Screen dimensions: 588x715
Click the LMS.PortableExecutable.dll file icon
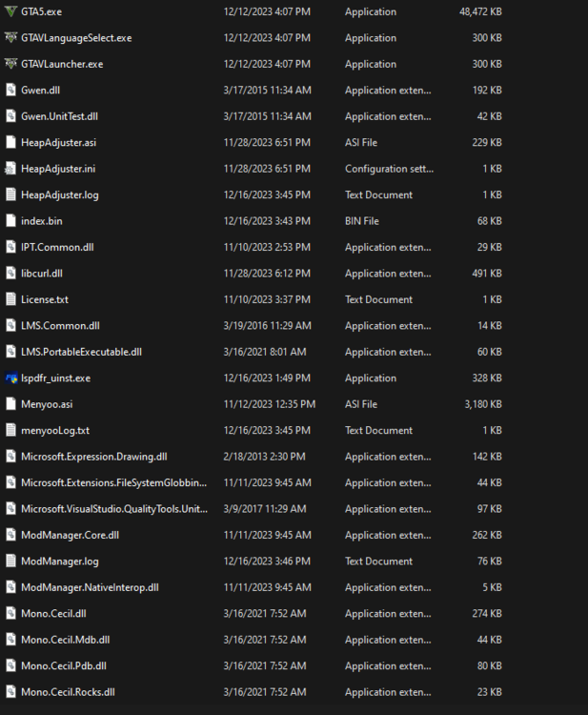pyautogui.click(x=10, y=352)
